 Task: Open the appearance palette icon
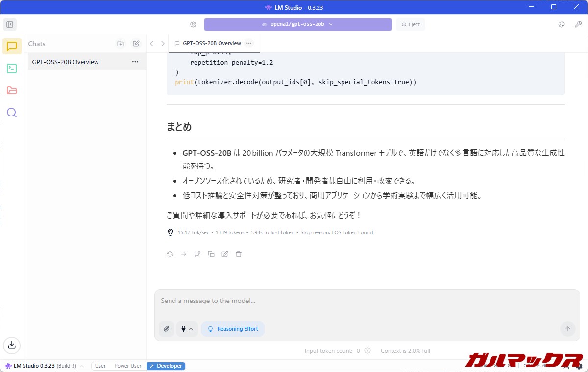click(562, 24)
